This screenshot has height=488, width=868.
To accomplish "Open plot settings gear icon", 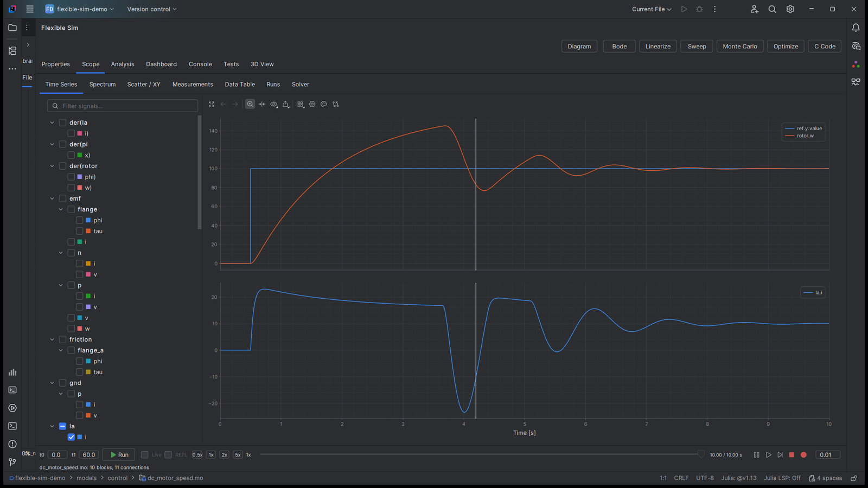I will pyautogui.click(x=312, y=104).
